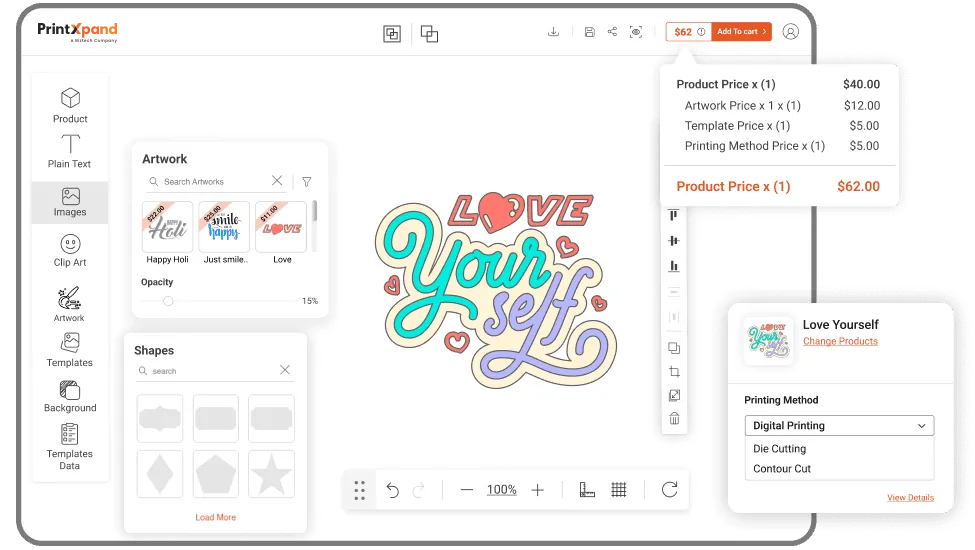Clear the Shapes search
The image size is (975, 550).
[x=285, y=370]
